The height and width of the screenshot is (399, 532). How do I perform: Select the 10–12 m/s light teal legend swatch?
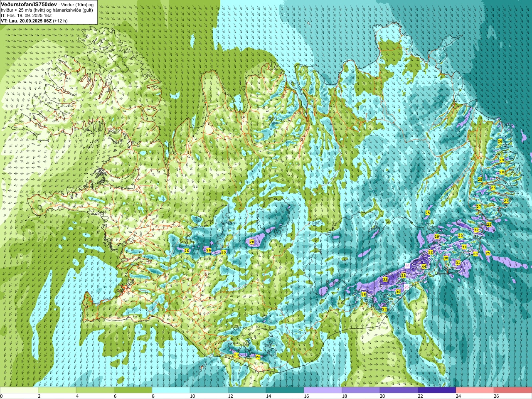(209, 390)
